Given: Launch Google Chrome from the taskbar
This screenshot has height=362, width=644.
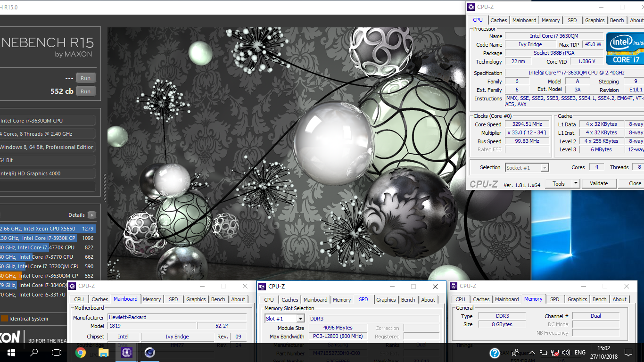Looking at the screenshot, I should [81, 353].
